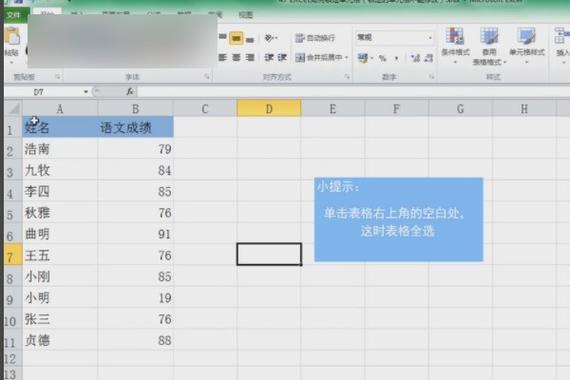Open the text orientation tool
The height and width of the screenshot is (380, 570).
[x=271, y=38]
